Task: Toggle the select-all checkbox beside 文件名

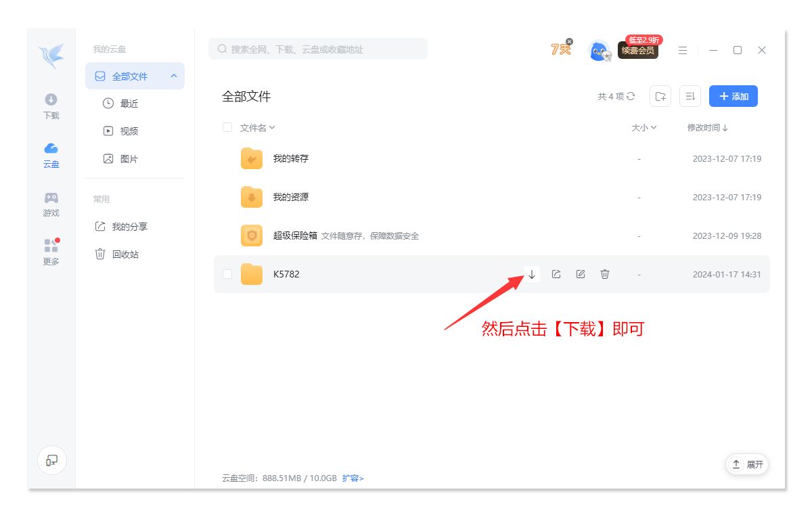Action: 227,127
